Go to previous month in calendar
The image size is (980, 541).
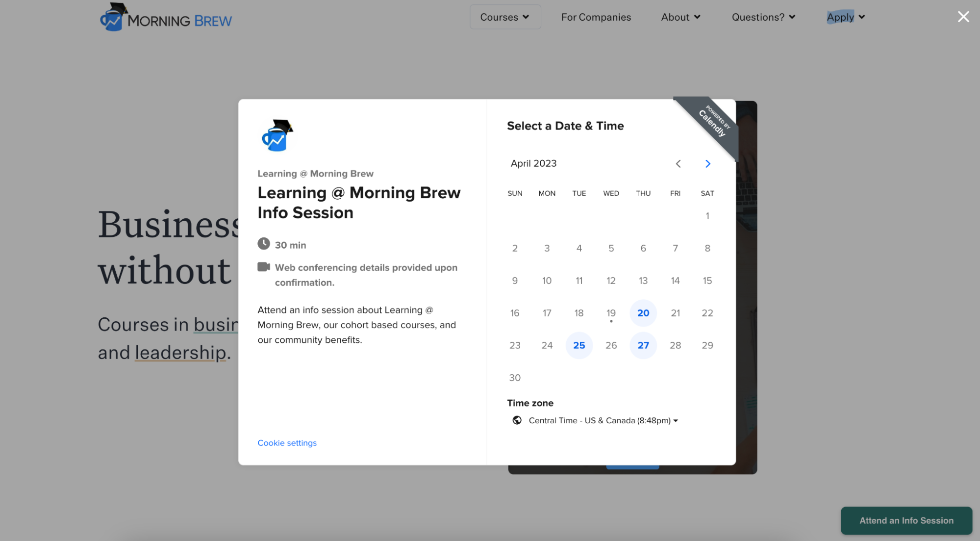point(678,164)
